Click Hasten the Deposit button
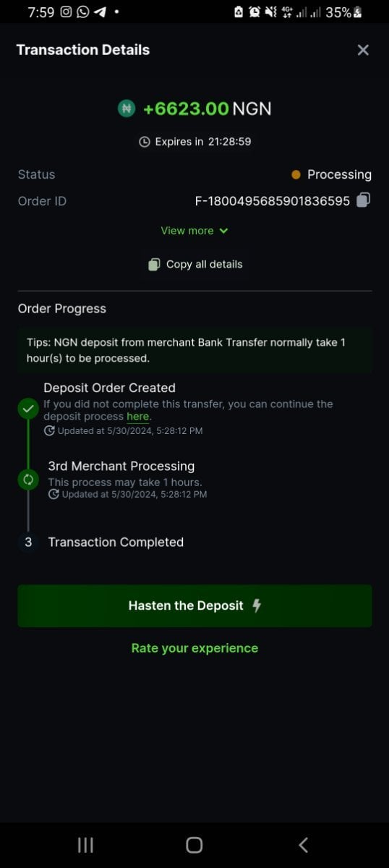This screenshot has width=389, height=868. (194, 605)
